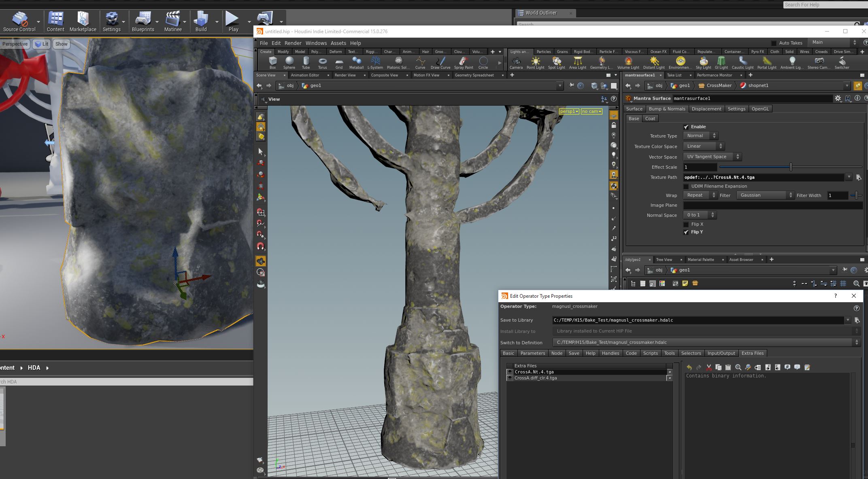Open Texture Path file chooser
This screenshot has height=479, width=868.
[858, 177]
